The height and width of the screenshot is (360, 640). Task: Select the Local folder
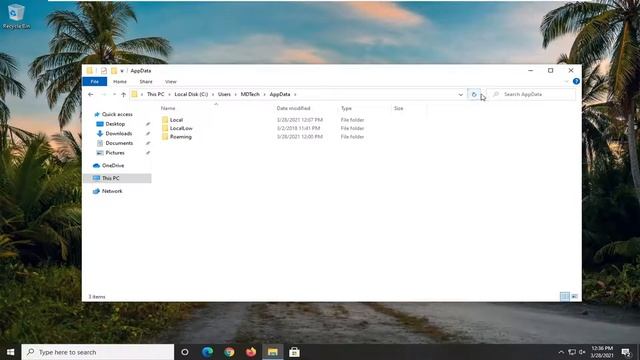pyautogui.click(x=176, y=120)
